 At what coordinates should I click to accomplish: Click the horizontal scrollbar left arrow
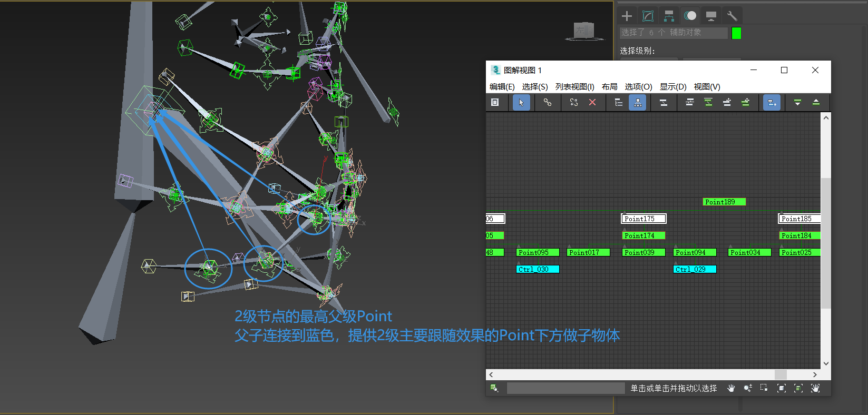(x=491, y=374)
